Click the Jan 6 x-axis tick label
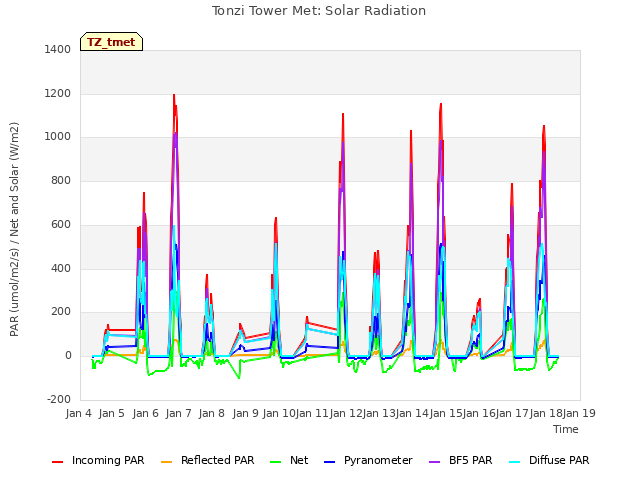This screenshot has height=480, width=640. (146, 413)
